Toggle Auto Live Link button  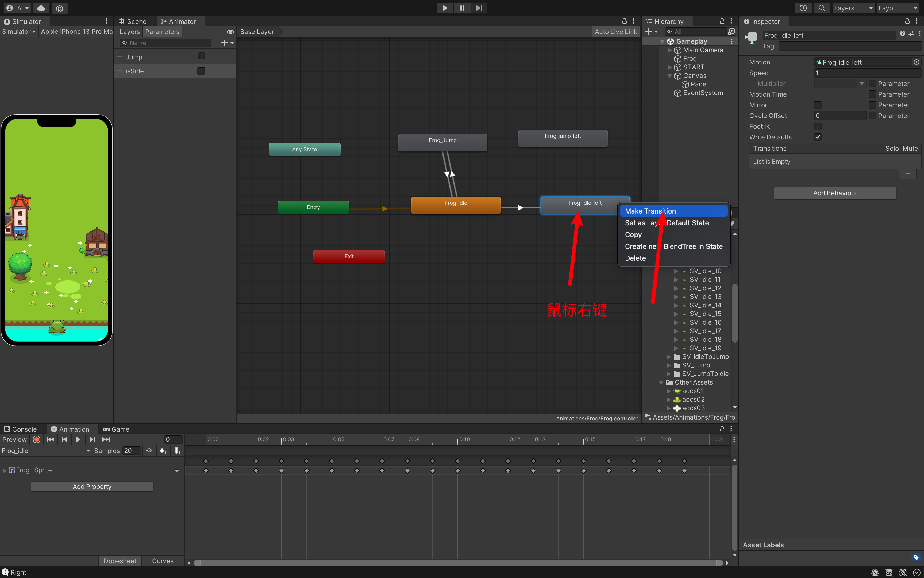point(615,32)
